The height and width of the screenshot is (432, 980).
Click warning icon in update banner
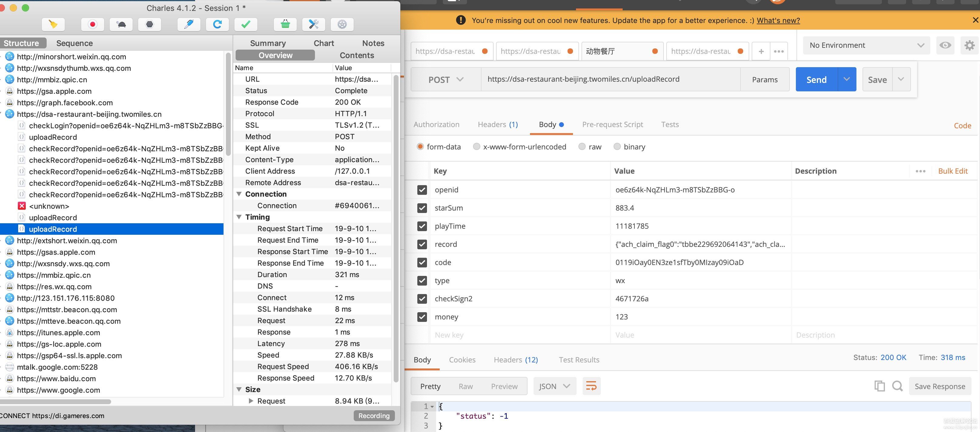pyautogui.click(x=460, y=20)
